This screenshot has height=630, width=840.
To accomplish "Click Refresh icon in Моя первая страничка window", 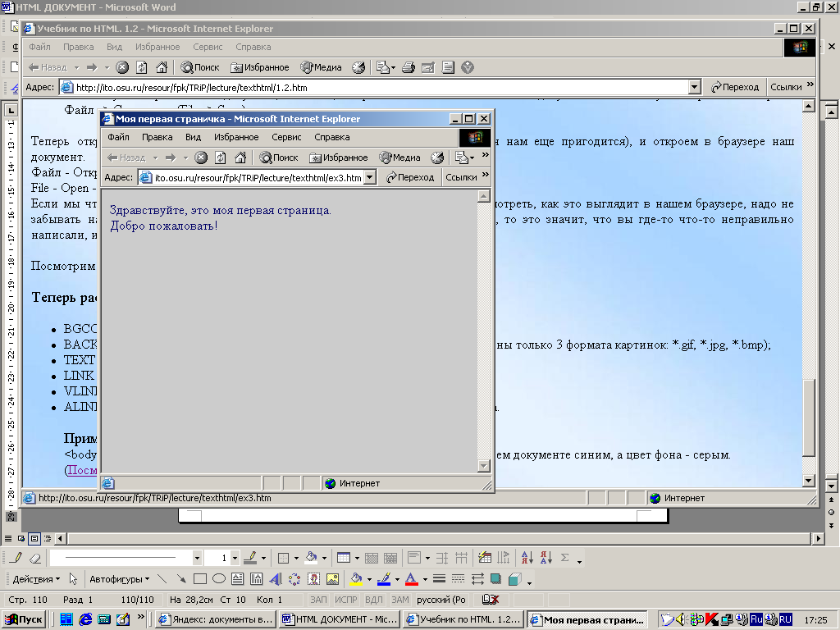I will pos(220,157).
